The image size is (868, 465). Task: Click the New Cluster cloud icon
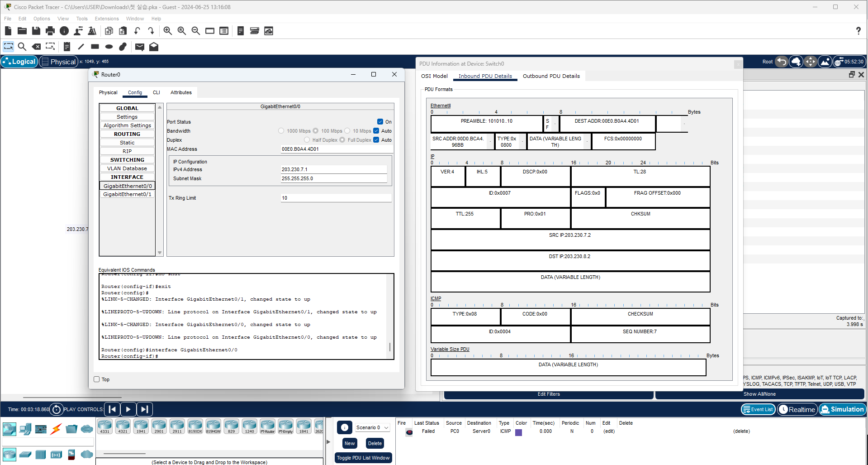[x=796, y=62]
